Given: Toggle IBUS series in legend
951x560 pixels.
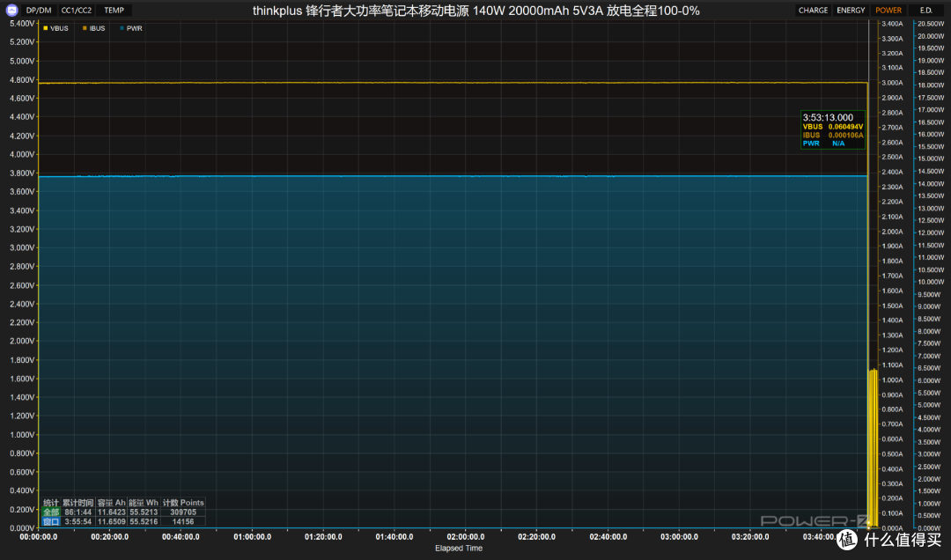Looking at the screenshot, I should pyautogui.click(x=94, y=28).
